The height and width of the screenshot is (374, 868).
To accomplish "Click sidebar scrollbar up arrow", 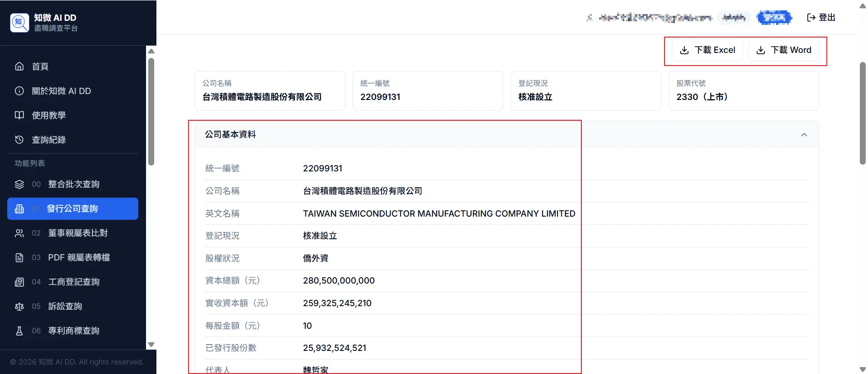I will point(151,51).
